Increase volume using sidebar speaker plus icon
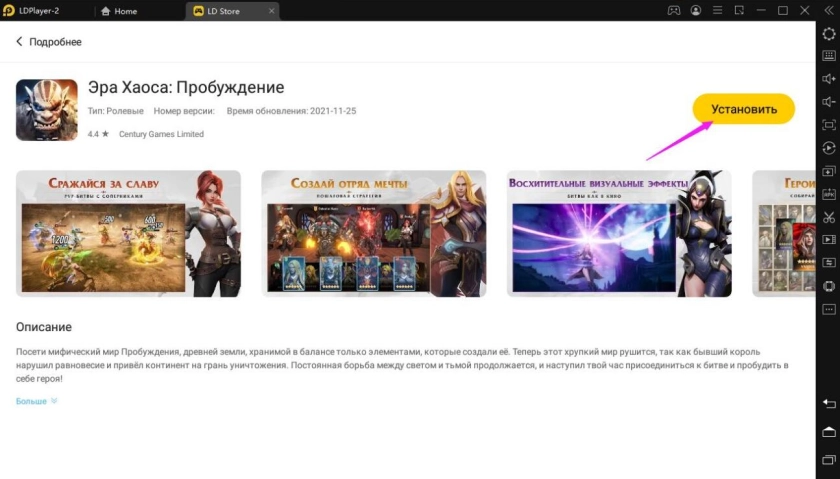 [x=829, y=79]
